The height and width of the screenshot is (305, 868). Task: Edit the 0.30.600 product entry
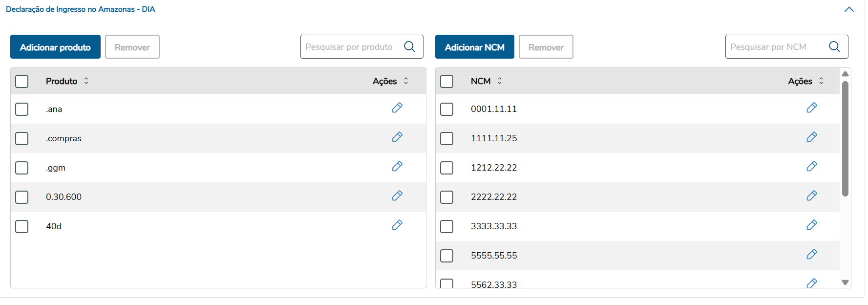click(397, 196)
